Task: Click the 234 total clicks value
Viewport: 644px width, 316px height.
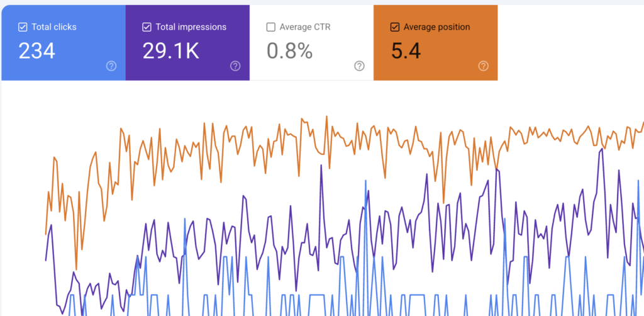Action: [x=37, y=52]
